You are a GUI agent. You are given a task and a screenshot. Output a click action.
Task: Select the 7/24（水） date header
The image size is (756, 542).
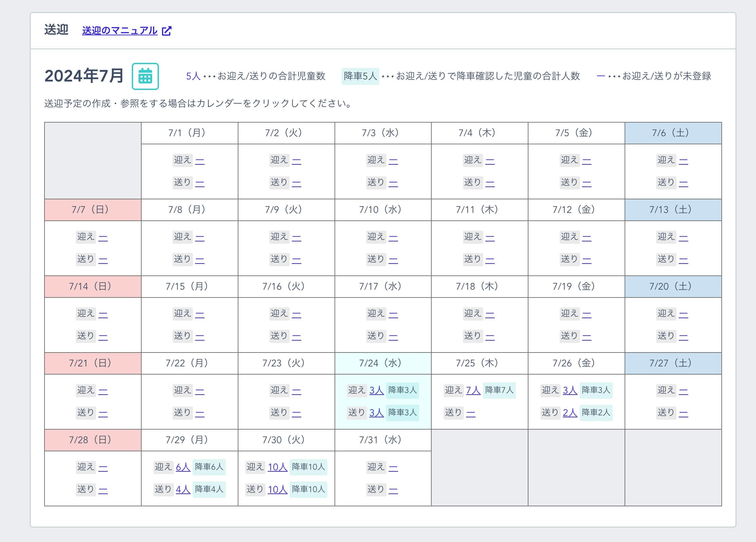point(383,363)
